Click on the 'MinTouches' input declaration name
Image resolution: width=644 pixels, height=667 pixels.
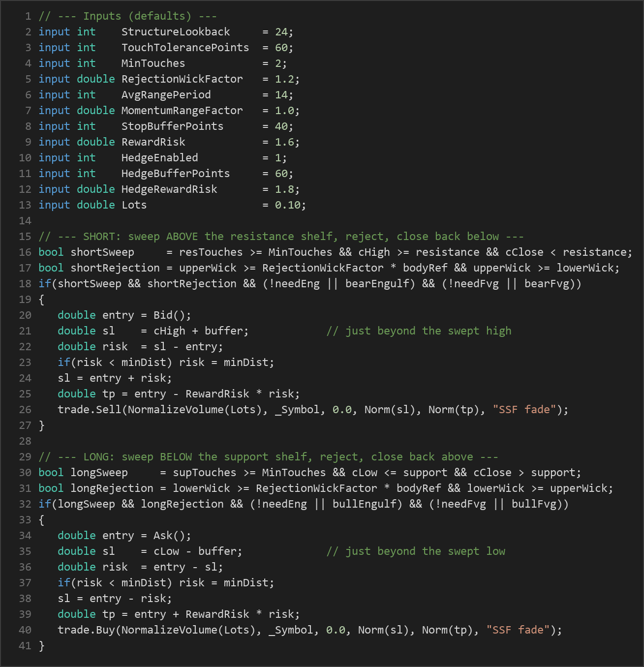(x=153, y=63)
